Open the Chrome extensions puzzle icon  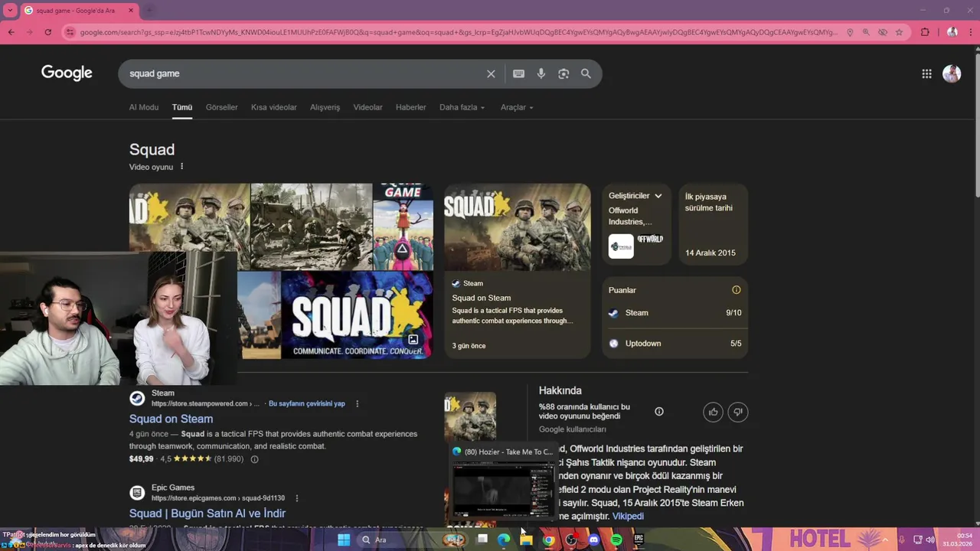click(x=925, y=32)
